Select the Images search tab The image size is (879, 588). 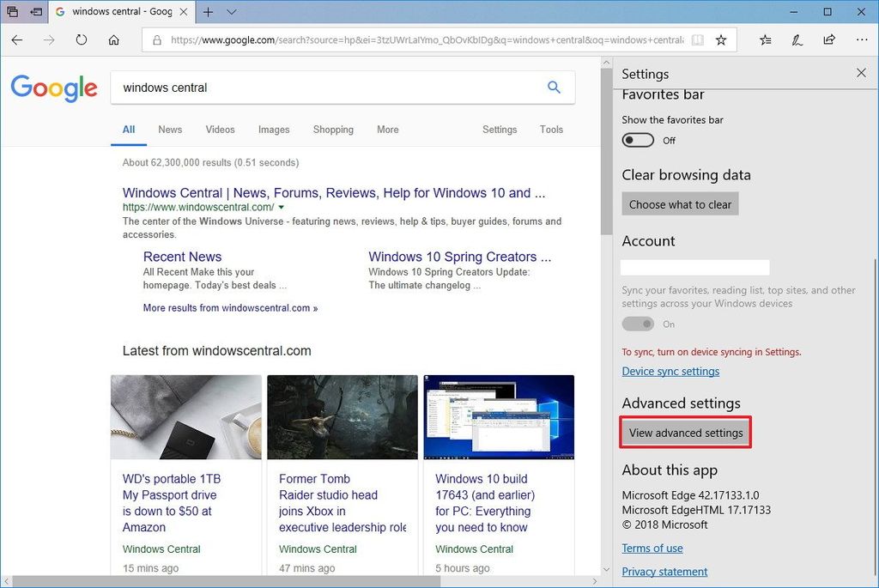273,129
